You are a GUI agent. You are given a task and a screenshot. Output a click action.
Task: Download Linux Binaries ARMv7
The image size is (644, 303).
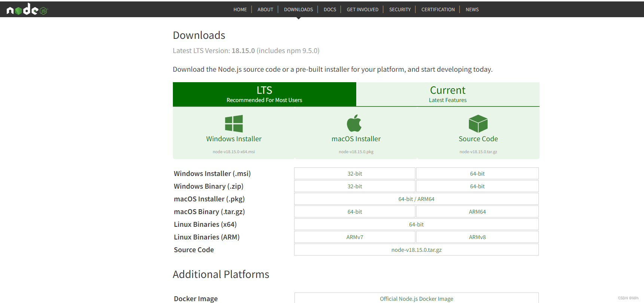point(355,237)
